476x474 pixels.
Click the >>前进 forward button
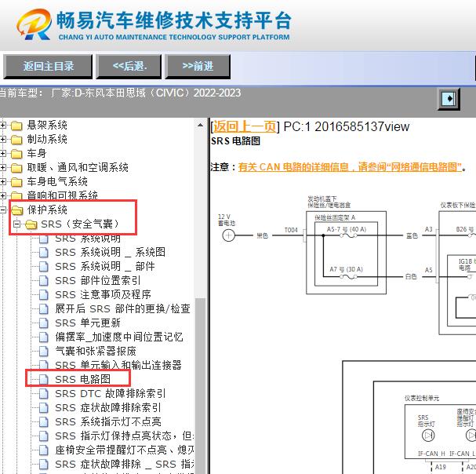click(198, 66)
